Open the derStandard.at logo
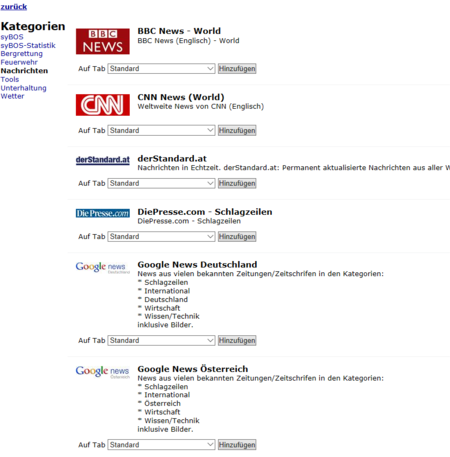Screen dimensions: 450x457 click(x=103, y=160)
